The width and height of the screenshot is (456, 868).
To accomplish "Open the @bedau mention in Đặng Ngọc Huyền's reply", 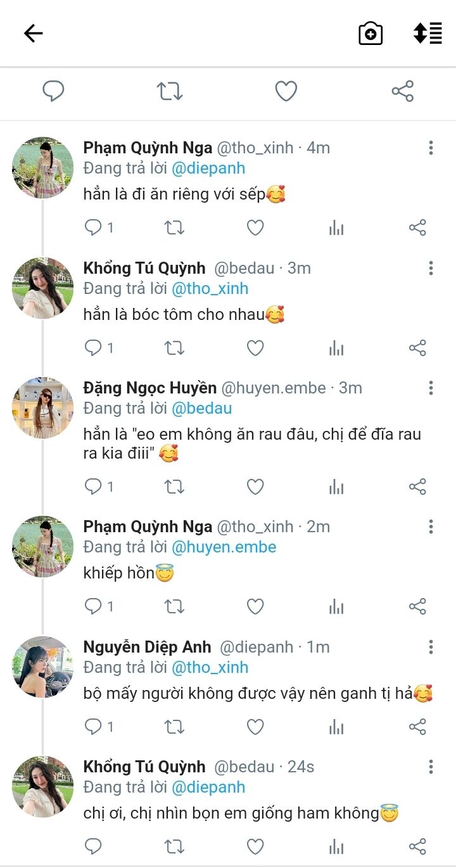I will [x=202, y=408].
